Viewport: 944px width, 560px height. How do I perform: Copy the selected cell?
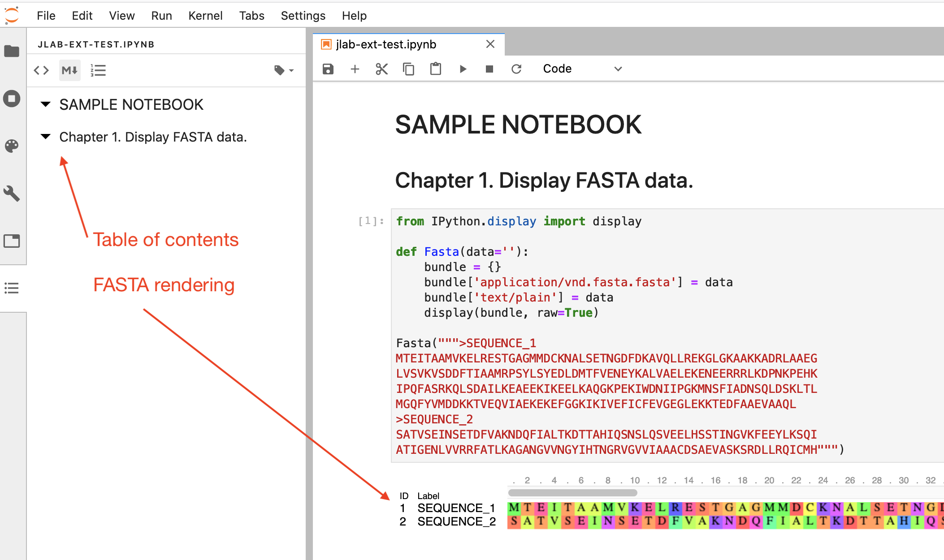coord(408,69)
